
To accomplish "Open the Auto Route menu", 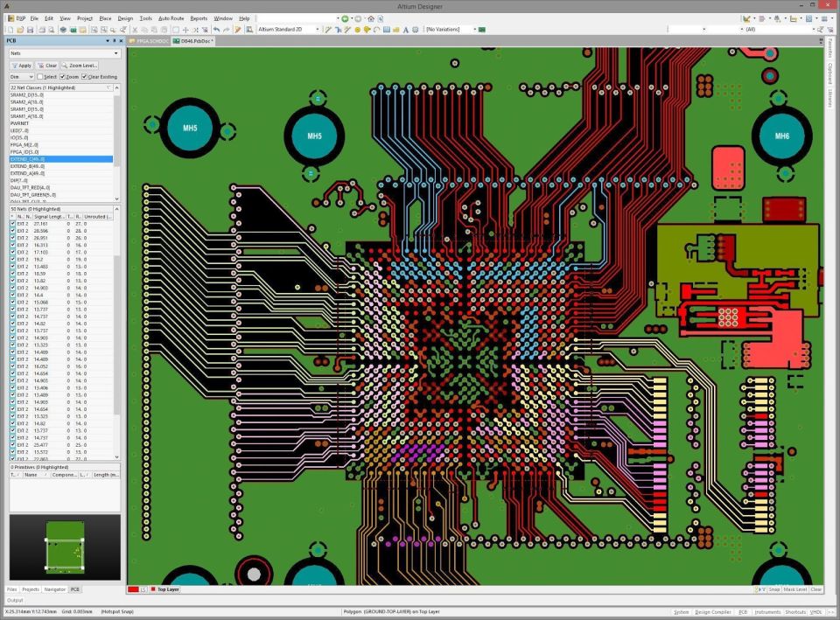I will click(172, 17).
